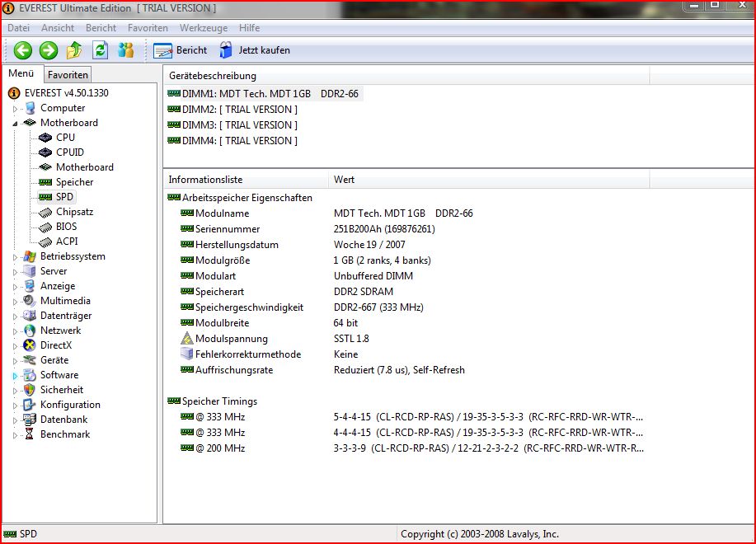Expand the Betriebssystem node arrow
Viewport: 756px width, 544px height.
tap(15, 257)
